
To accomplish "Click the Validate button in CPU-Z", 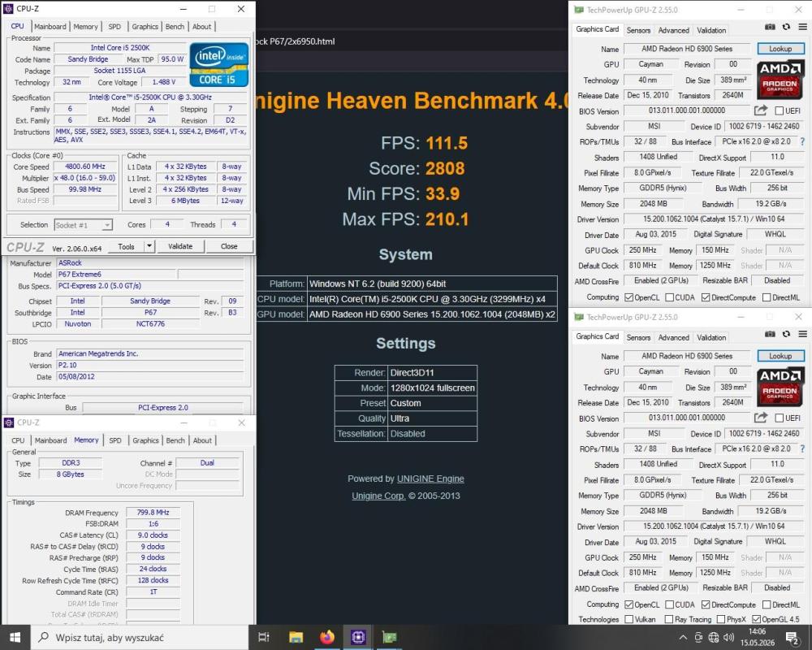I will pos(180,246).
